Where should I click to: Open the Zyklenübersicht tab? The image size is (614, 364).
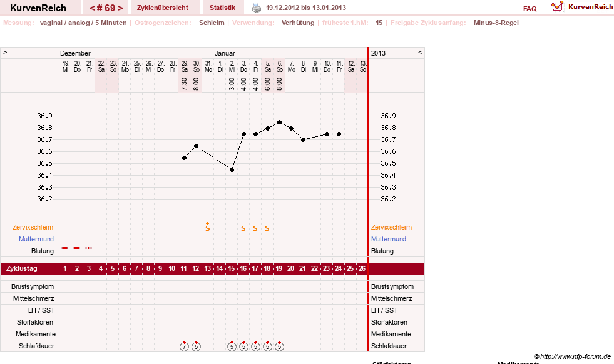pos(163,8)
